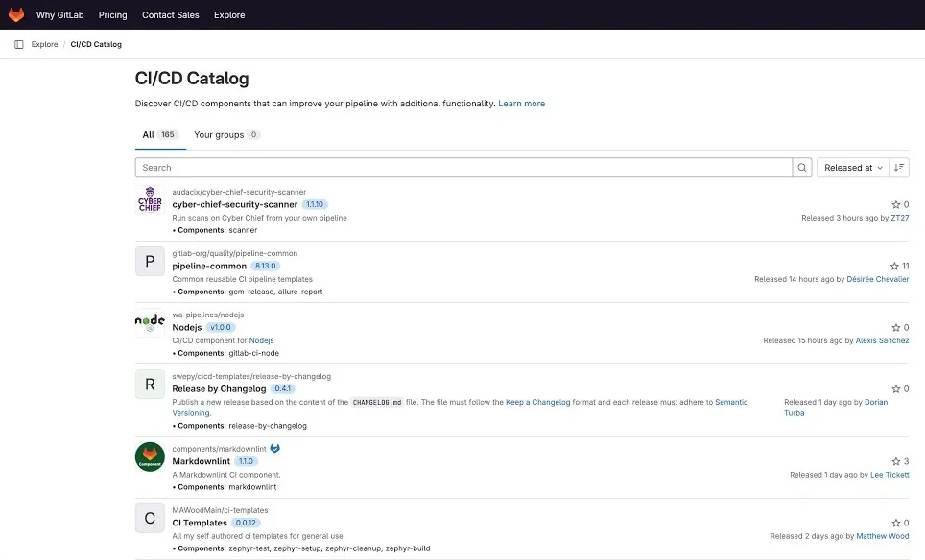
Task: Follow the Keep a Changelog link
Action: pos(538,402)
